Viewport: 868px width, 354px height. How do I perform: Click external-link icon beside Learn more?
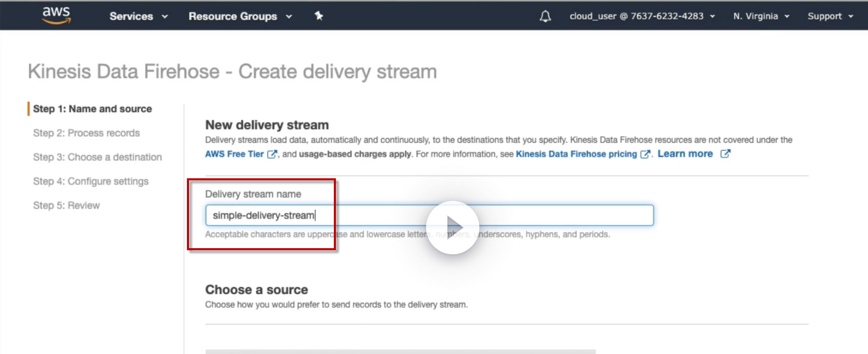725,154
